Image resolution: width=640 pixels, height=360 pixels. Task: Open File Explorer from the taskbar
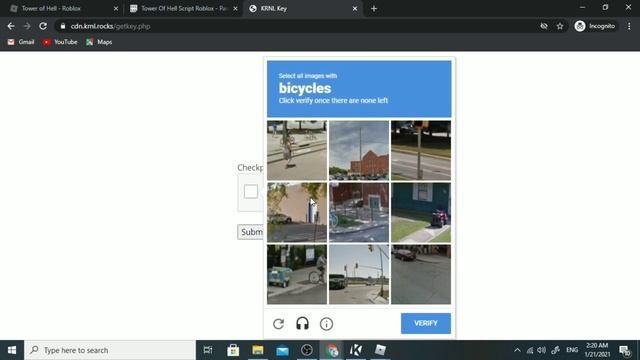(258, 350)
